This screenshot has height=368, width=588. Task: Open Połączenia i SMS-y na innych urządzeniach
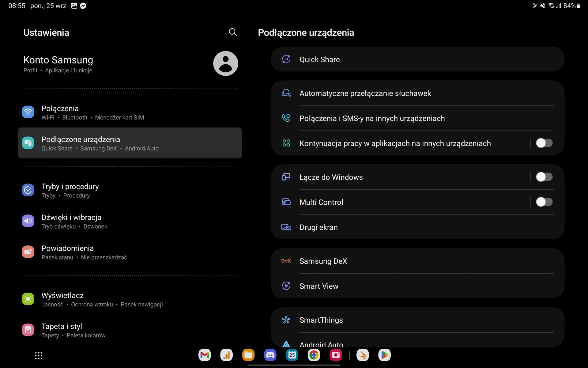tap(418, 118)
